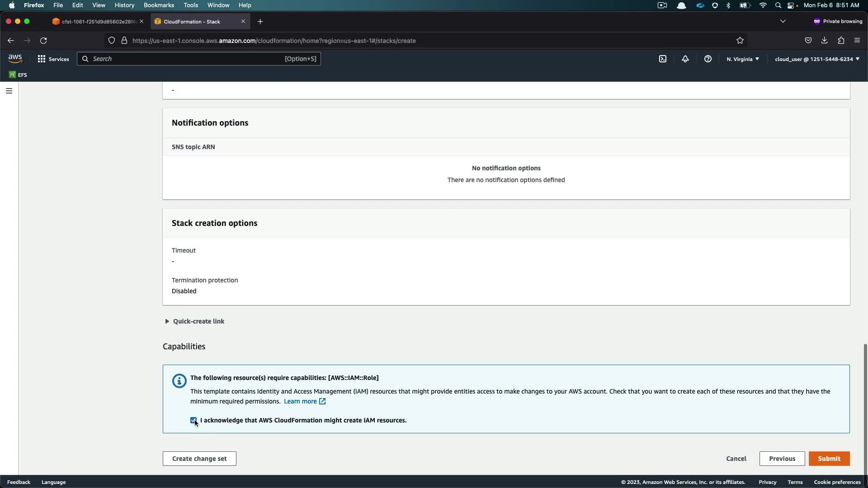Open AWS notifications bell
Screen dimensions: 868x488
[x=685, y=59]
